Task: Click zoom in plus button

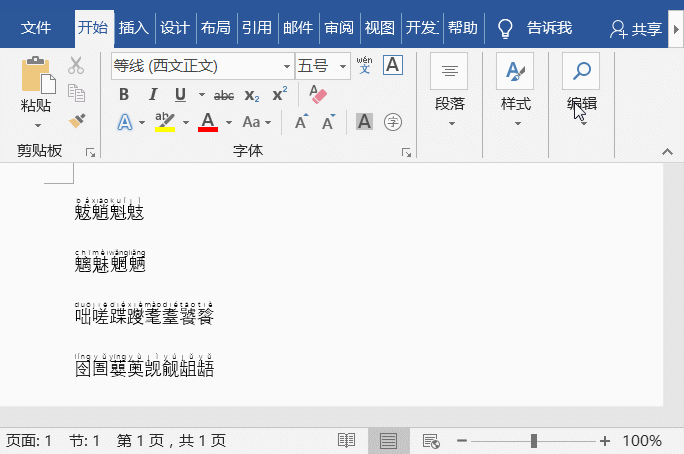Action: [605, 441]
